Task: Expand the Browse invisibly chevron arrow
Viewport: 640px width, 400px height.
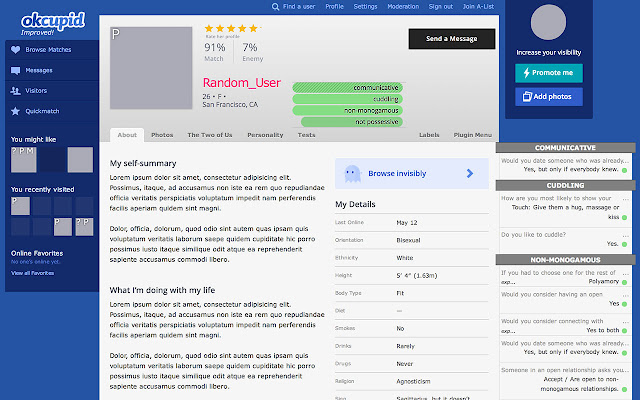Action: [470, 173]
